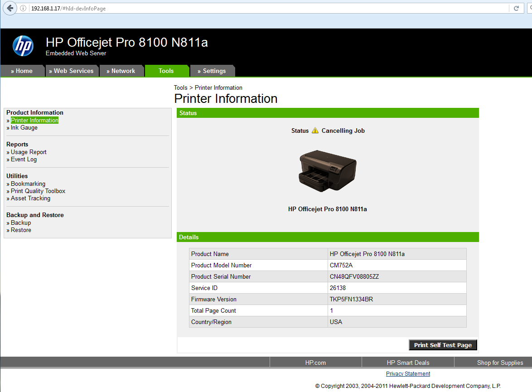Visit HP.com footer link
The height and width of the screenshot is (392, 532).
point(315,363)
